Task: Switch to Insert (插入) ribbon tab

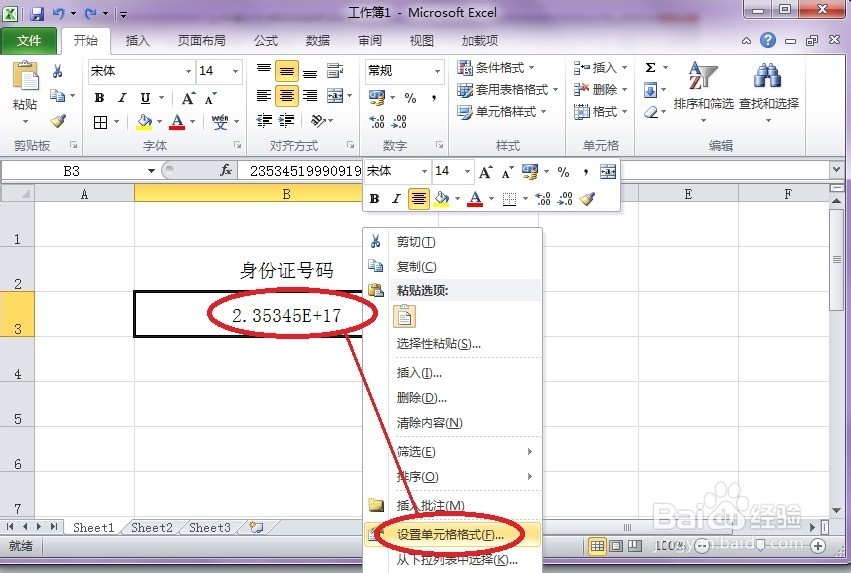Action: tap(137, 41)
